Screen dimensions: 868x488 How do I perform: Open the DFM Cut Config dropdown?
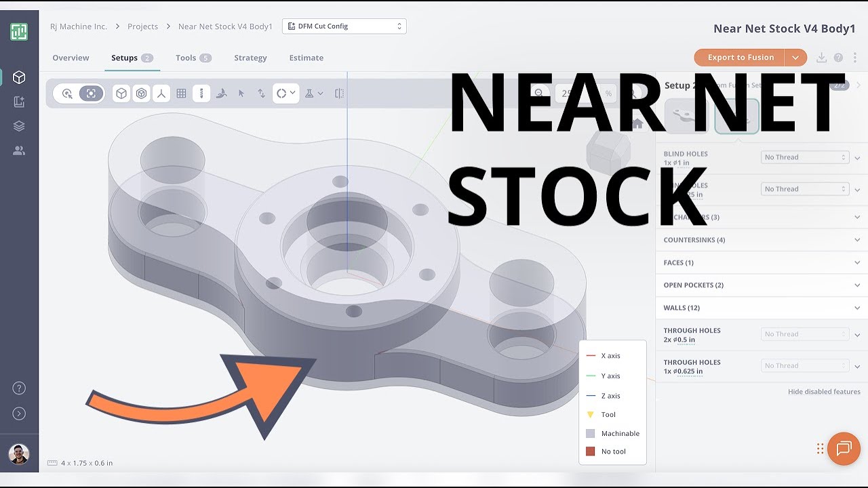[344, 26]
